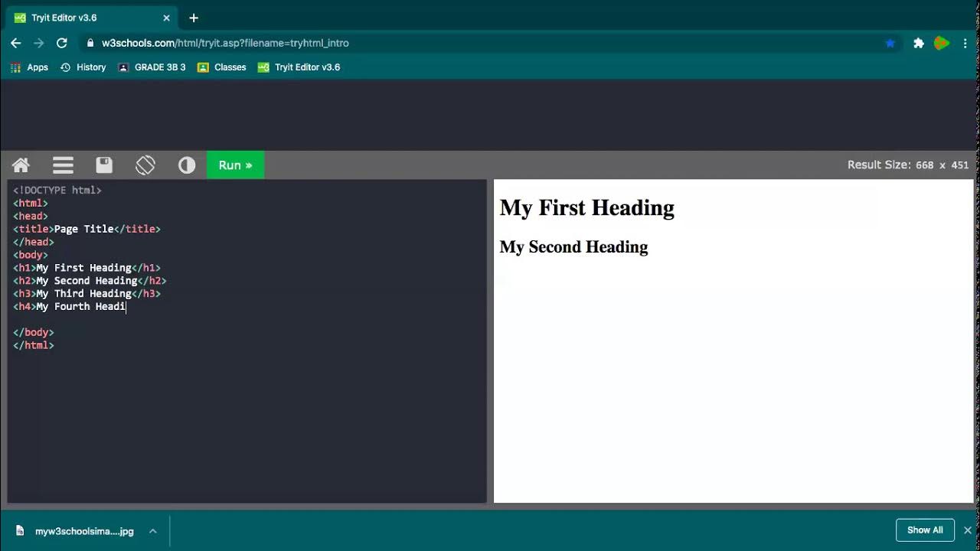Screen dimensions: 980x551
Task: Open the Chrome three-dot menu
Action: pyautogui.click(x=965, y=44)
